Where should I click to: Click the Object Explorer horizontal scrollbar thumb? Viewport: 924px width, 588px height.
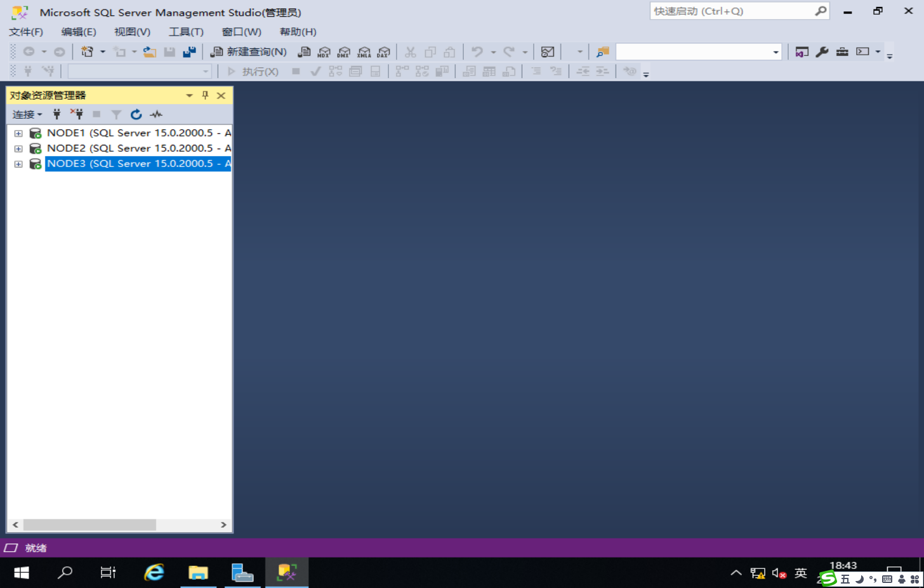pyautogui.click(x=89, y=525)
